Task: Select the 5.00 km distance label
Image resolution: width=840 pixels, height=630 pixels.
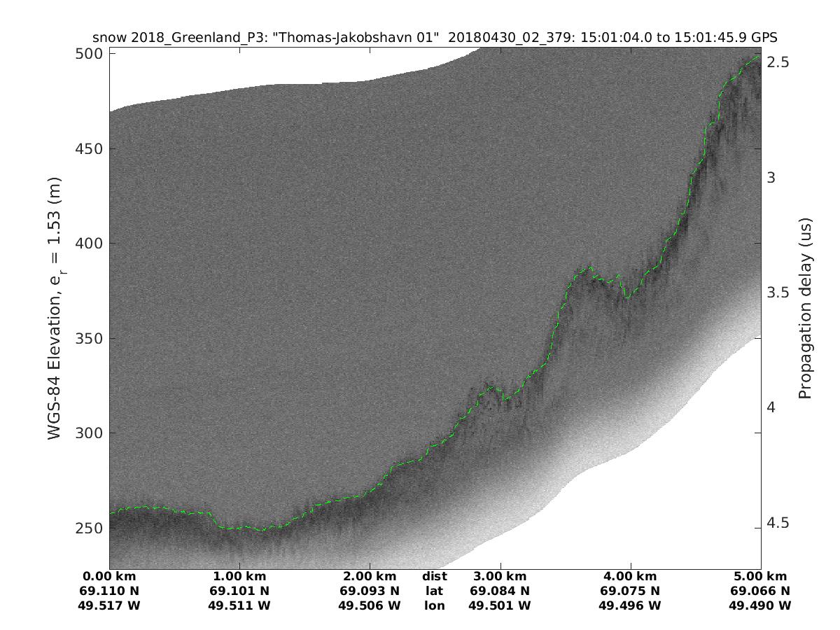Action: (x=760, y=577)
